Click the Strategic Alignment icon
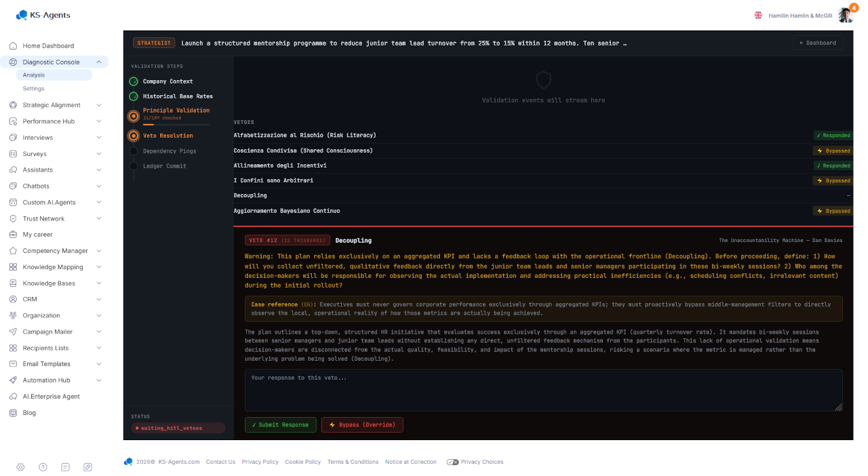Image resolution: width=868 pixels, height=476 pixels. (13, 105)
